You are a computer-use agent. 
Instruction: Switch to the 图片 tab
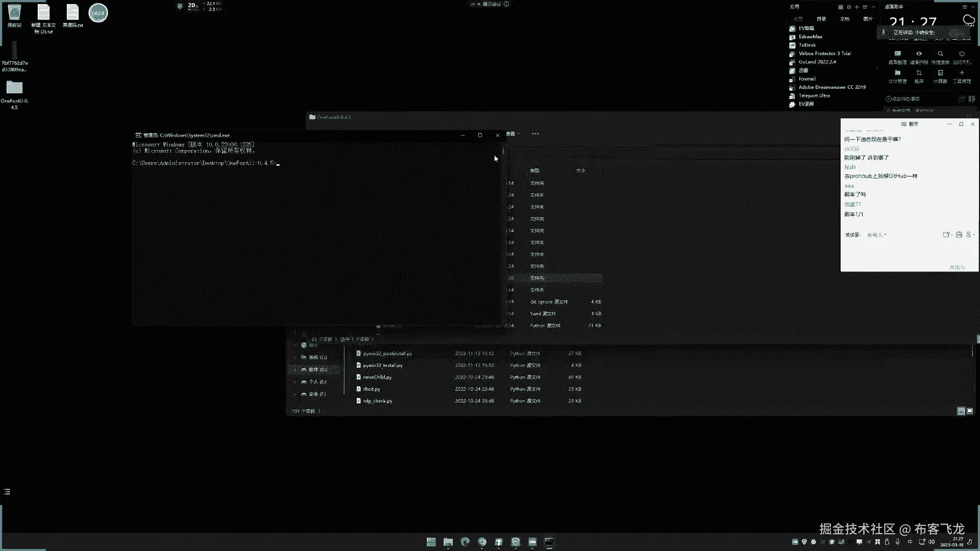pyautogui.click(x=868, y=19)
